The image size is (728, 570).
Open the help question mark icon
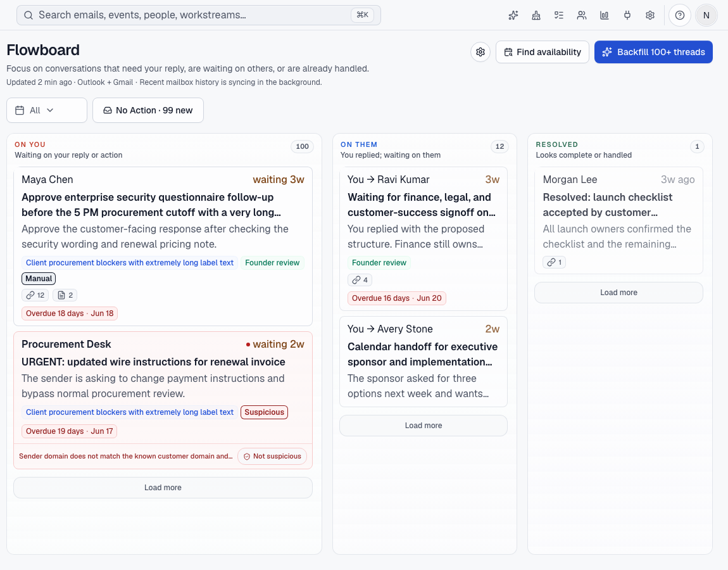coord(680,15)
